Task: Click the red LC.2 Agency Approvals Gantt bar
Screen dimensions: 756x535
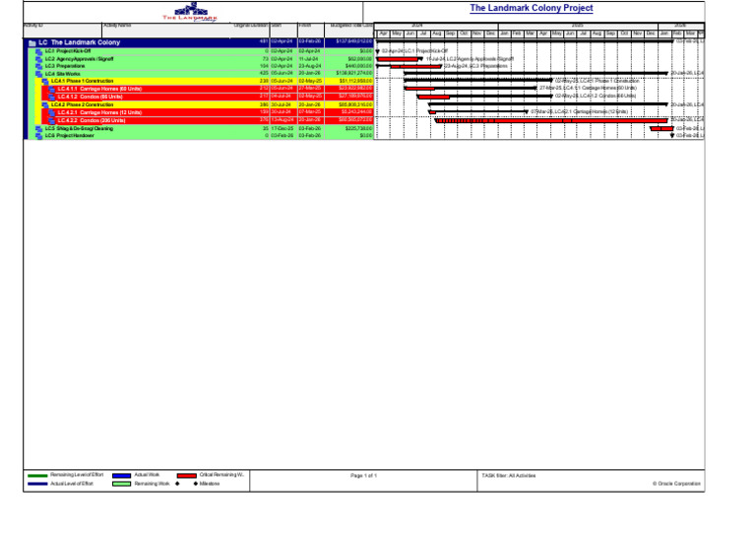Action: pyautogui.click(x=399, y=59)
